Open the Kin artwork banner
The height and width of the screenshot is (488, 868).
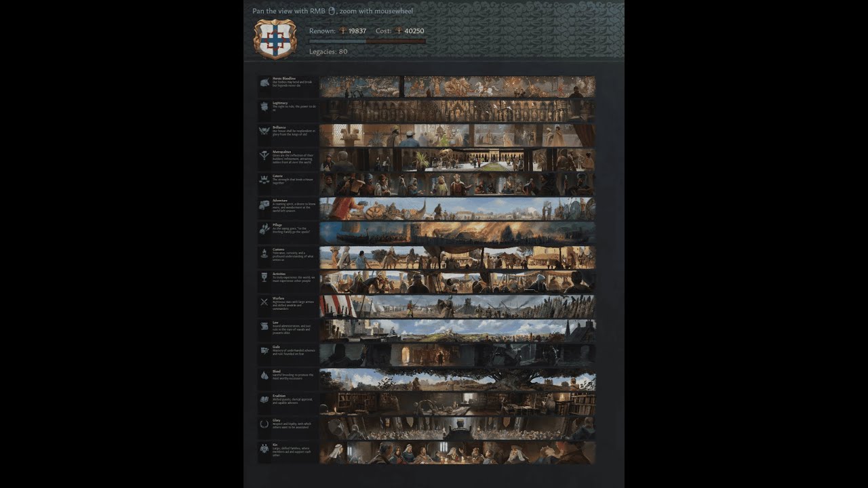[x=458, y=452]
